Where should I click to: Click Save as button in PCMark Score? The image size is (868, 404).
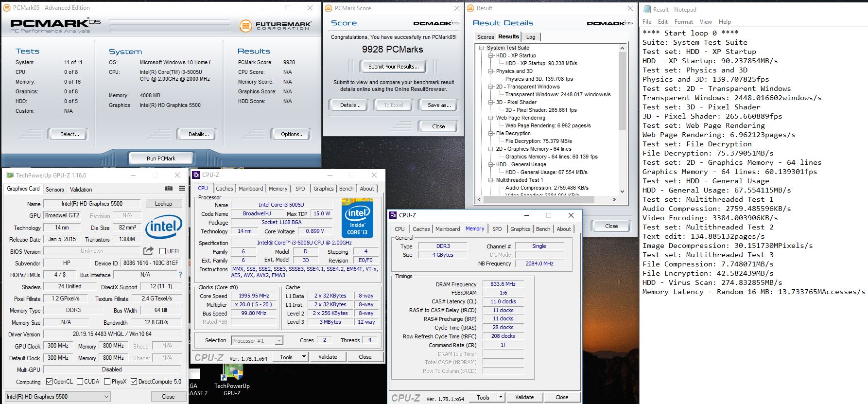[x=439, y=105]
